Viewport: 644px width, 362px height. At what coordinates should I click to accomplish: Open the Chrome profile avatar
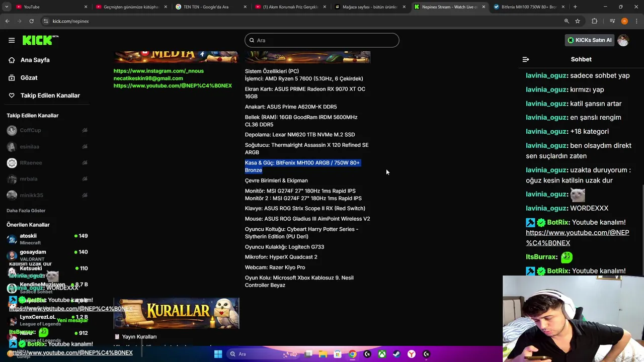click(624, 21)
